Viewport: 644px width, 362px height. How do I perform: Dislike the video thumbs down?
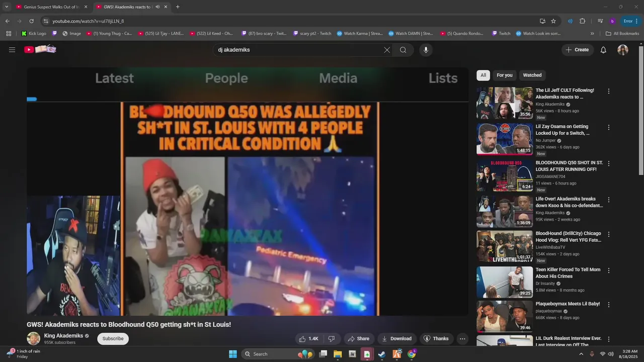[x=332, y=339]
